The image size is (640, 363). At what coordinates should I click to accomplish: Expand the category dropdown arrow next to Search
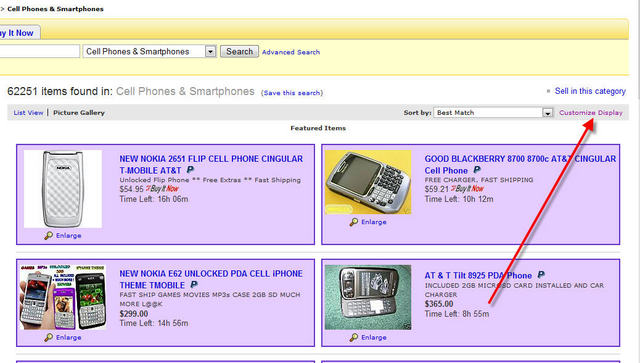[x=211, y=51]
